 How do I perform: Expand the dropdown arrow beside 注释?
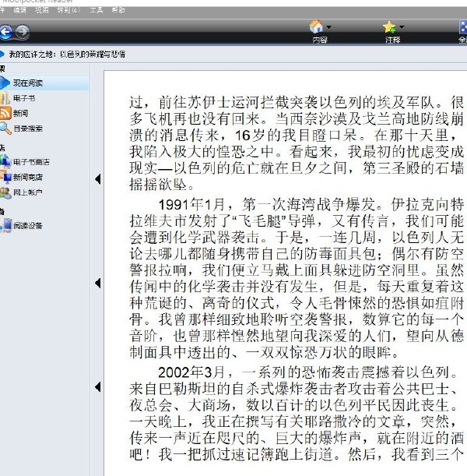tap(402, 27)
